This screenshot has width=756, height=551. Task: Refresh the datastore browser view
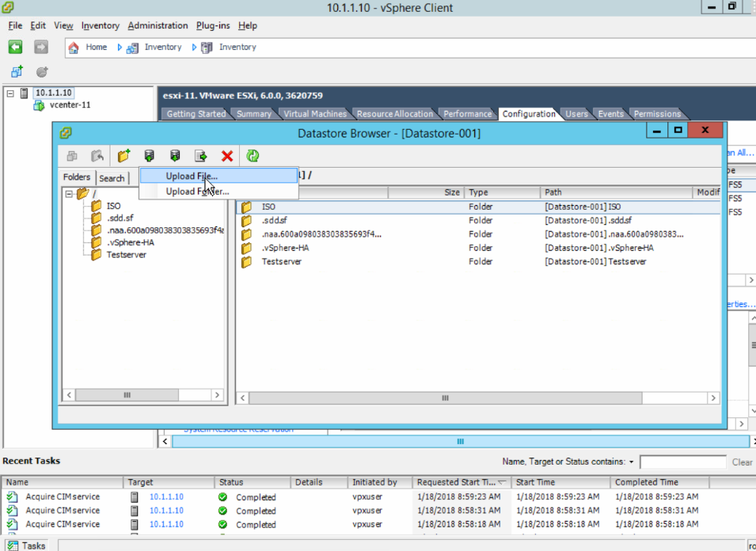[x=253, y=156]
